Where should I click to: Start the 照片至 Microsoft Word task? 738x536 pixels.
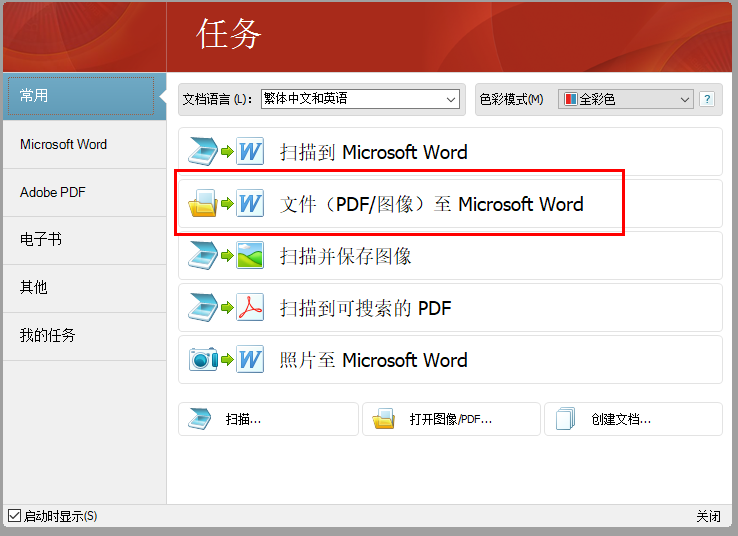coord(450,360)
